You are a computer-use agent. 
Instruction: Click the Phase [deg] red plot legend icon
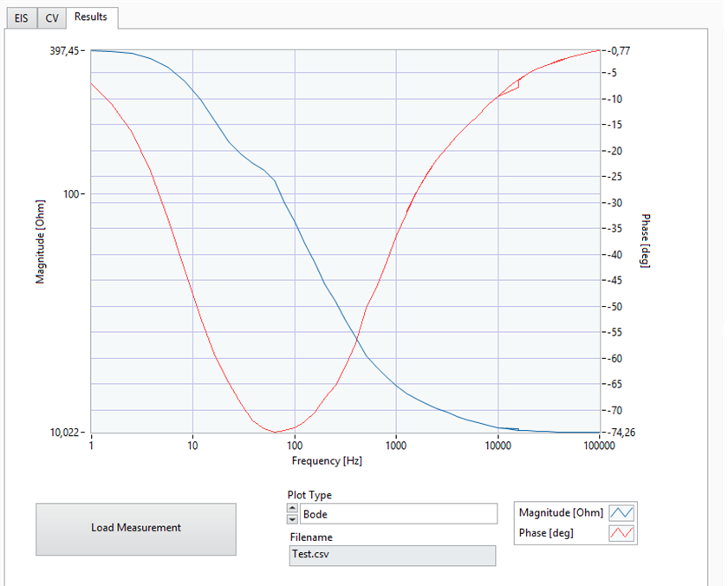click(x=621, y=533)
